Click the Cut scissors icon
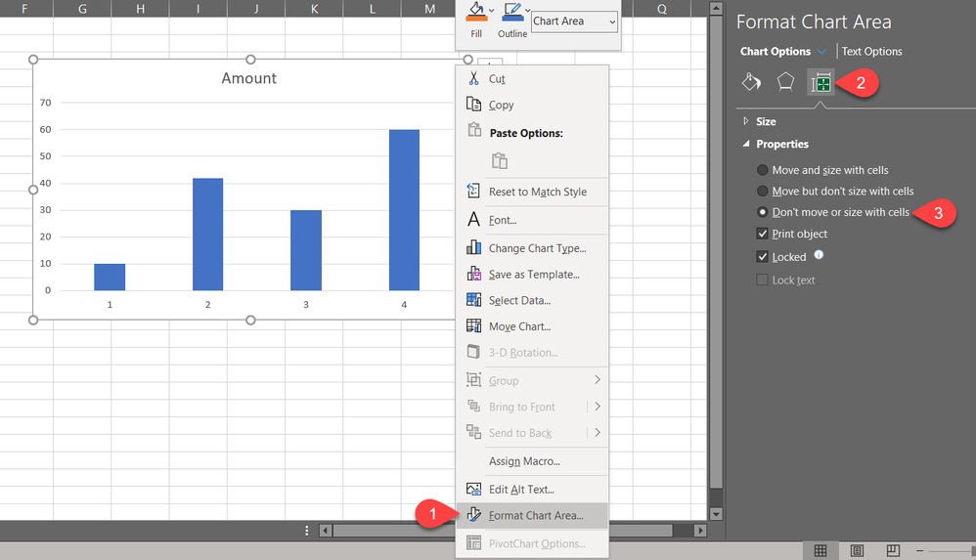Screen dimensions: 976x560 point(473,78)
